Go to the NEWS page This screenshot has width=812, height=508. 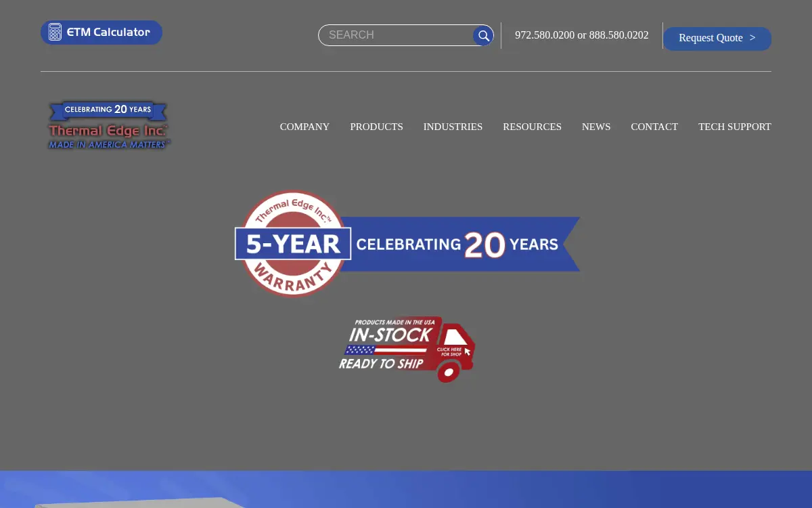pyautogui.click(x=596, y=127)
